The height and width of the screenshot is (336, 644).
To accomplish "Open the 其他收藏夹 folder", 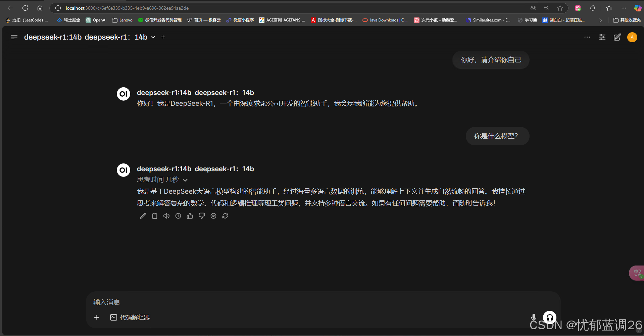I will click(x=627, y=20).
